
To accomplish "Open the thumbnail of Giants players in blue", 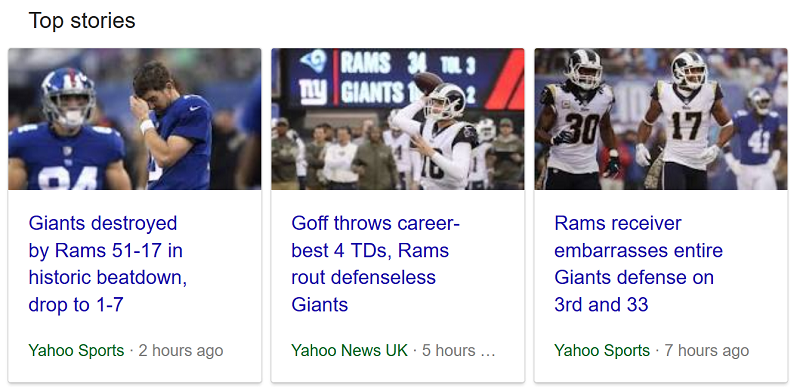I will pyautogui.click(x=135, y=119).
